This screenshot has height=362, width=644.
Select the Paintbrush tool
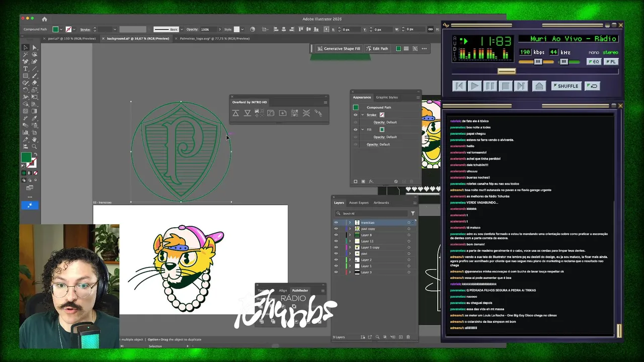34,75
